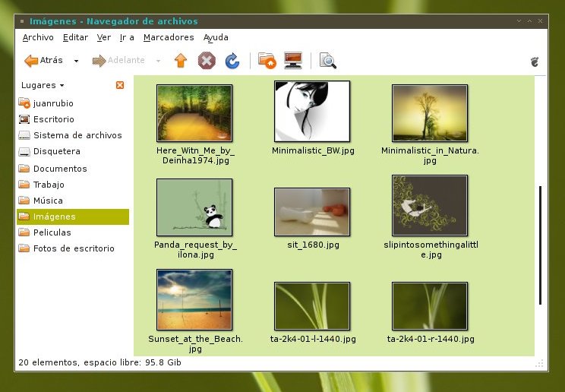
Task: Open the Editar menu
Action: (x=75, y=37)
